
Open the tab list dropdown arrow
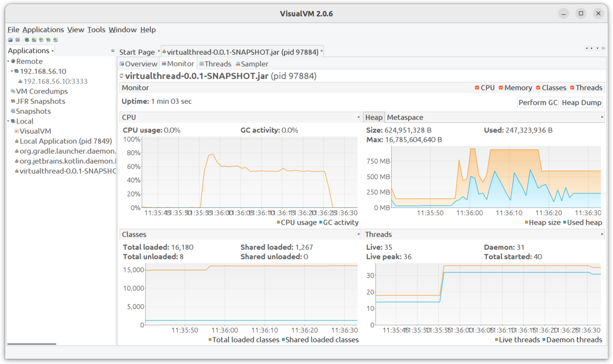pos(597,48)
